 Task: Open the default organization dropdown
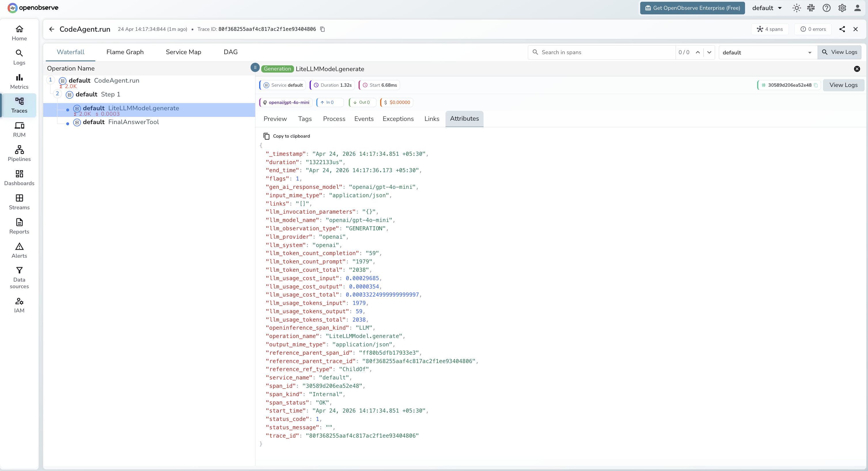pyautogui.click(x=767, y=8)
